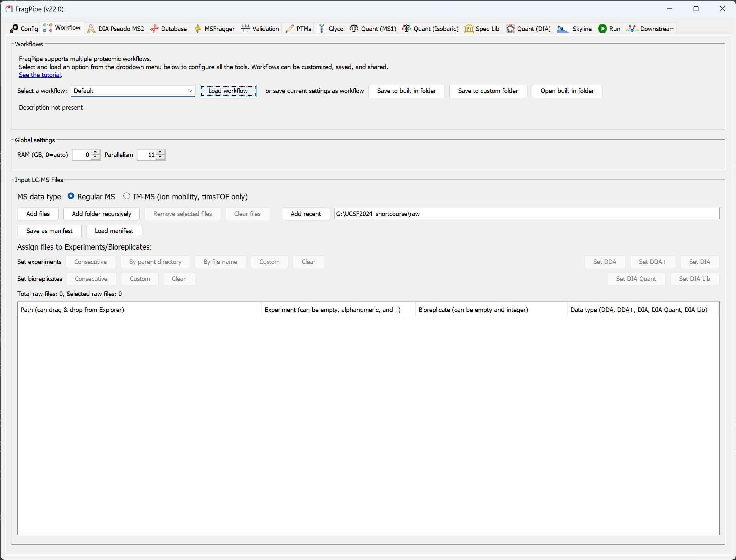Increase RAM value with up arrow
The image size is (736, 560).
tap(96, 152)
